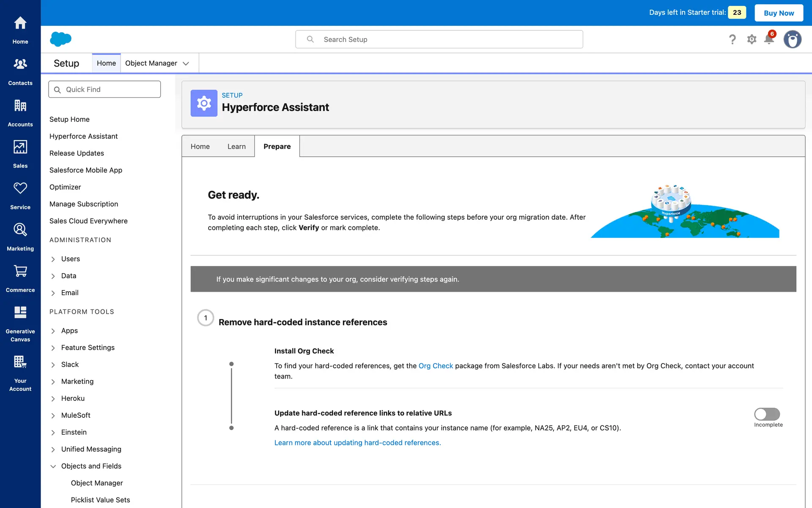812x508 pixels.
Task: Open the Service heart icon
Action: click(x=20, y=188)
